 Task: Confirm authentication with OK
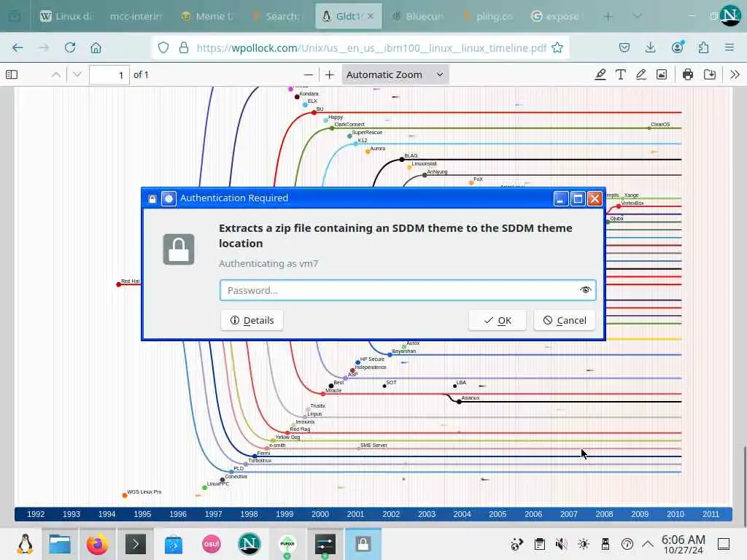tap(498, 321)
